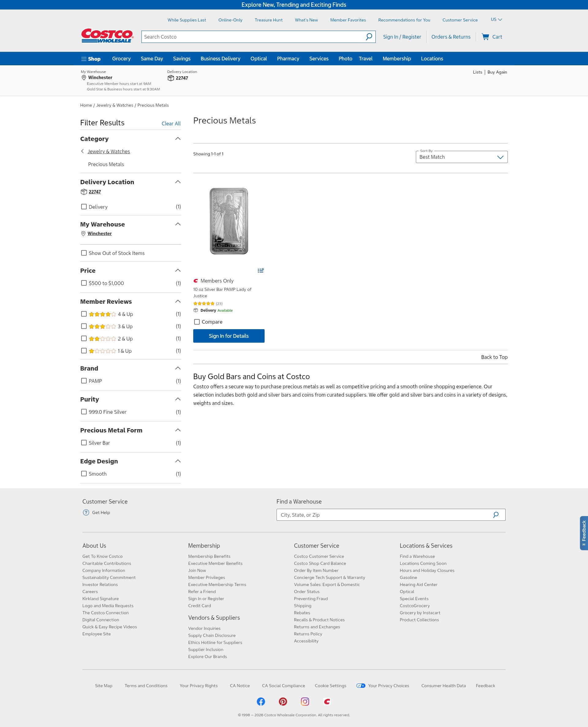Open the Sort By Best Match dropdown

(461, 157)
